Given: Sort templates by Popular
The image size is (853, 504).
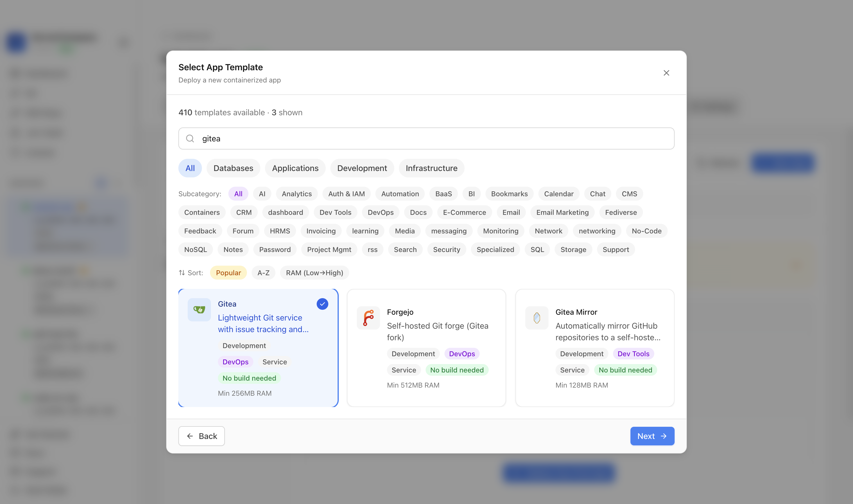Looking at the screenshot, I should [228, 273].
